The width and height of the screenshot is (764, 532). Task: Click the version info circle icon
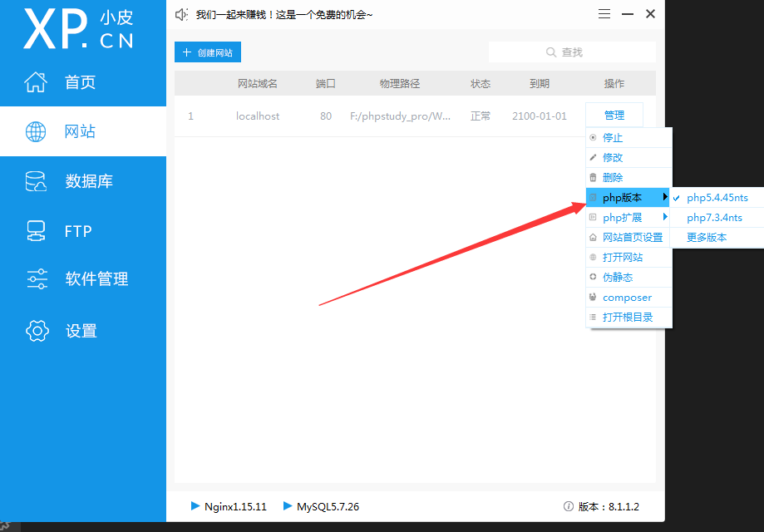pyautogui.click(x=568, y=506)
